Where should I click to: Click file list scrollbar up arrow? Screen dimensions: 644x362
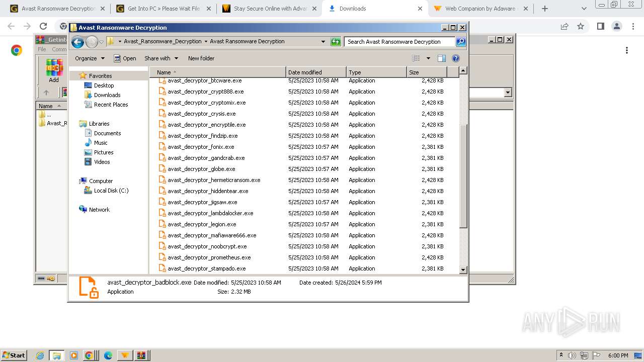point(463,71)
